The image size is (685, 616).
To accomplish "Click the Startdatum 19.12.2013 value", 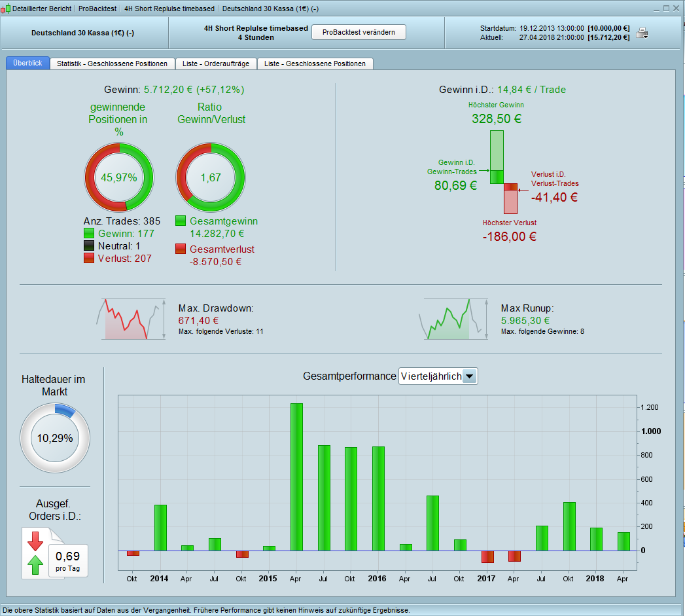I will (x=552, y=28).
